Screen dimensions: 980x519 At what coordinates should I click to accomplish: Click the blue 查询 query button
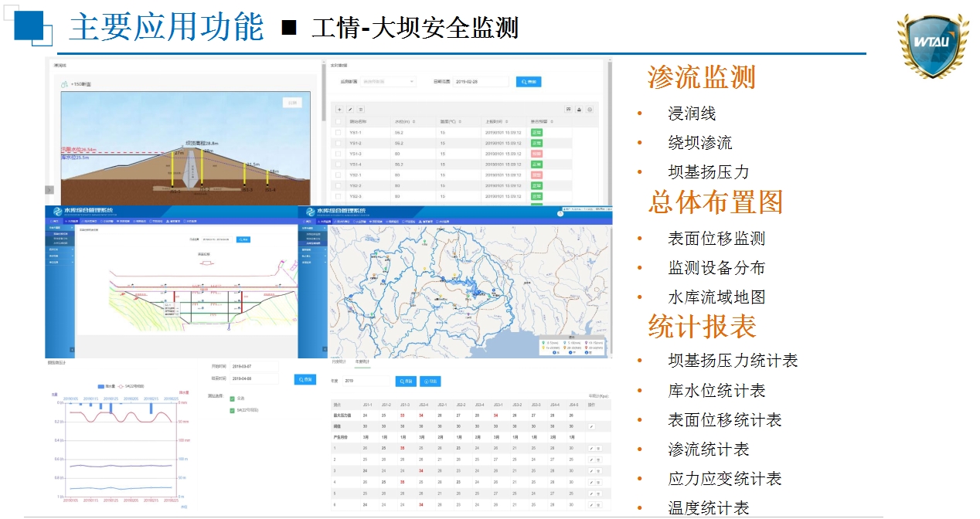(x=406, y=381)
